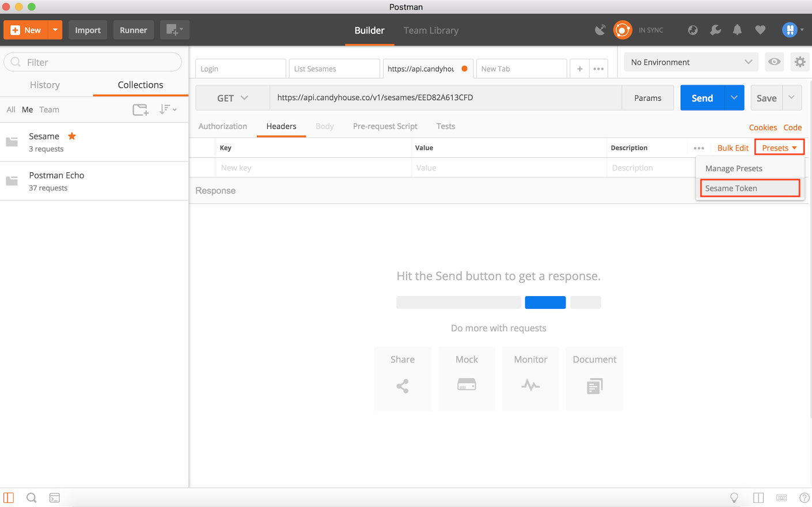Open the Tests tab
Screen dimensions: 812x507
click(x=446, y=126)
